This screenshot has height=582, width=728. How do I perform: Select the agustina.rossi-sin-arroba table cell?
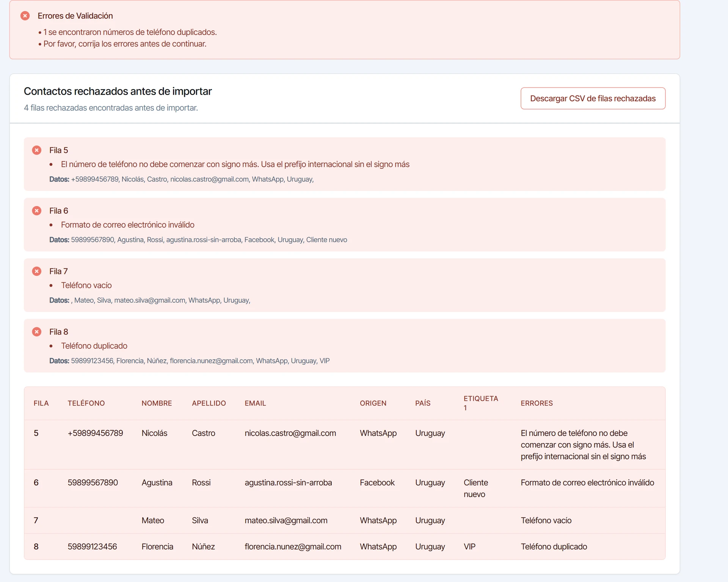pyautogui.click(x=289, y=483)
